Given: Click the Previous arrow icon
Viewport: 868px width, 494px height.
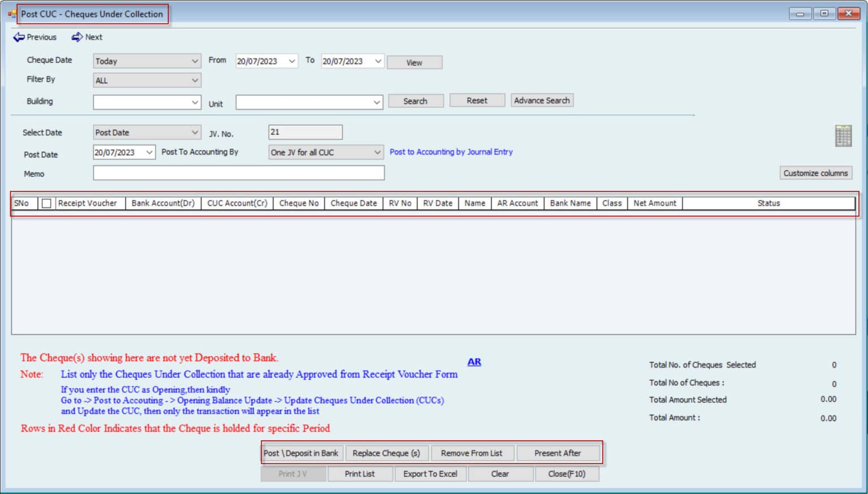Looking at the screenshot, I should click(x=19, y=37).
